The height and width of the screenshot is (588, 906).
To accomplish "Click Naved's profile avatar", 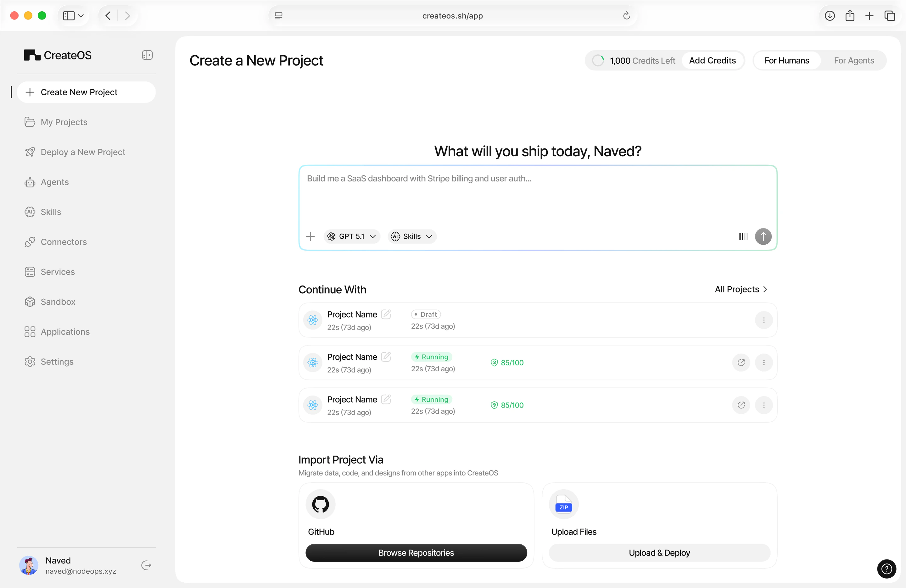I will pos(29,565).
